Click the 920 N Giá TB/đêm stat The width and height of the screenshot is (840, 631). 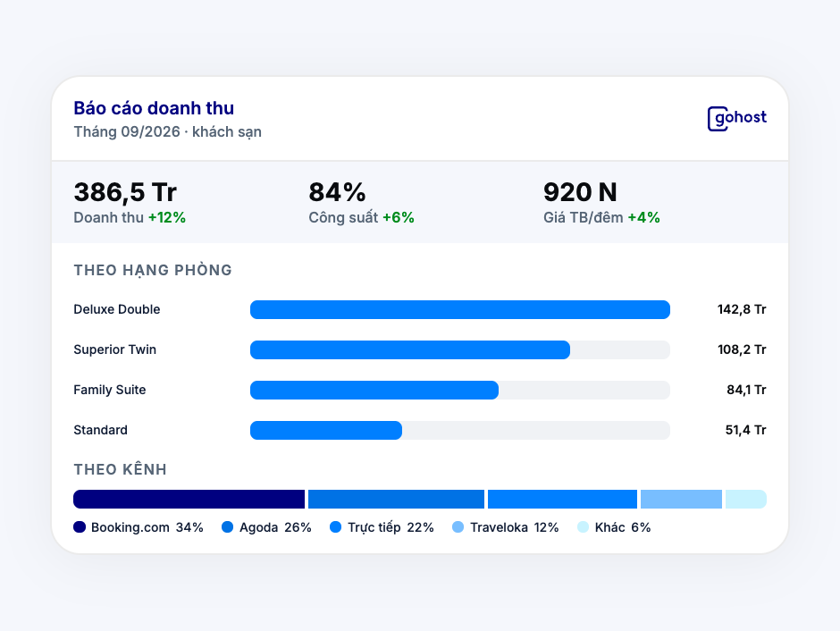(x=601, y=203)
